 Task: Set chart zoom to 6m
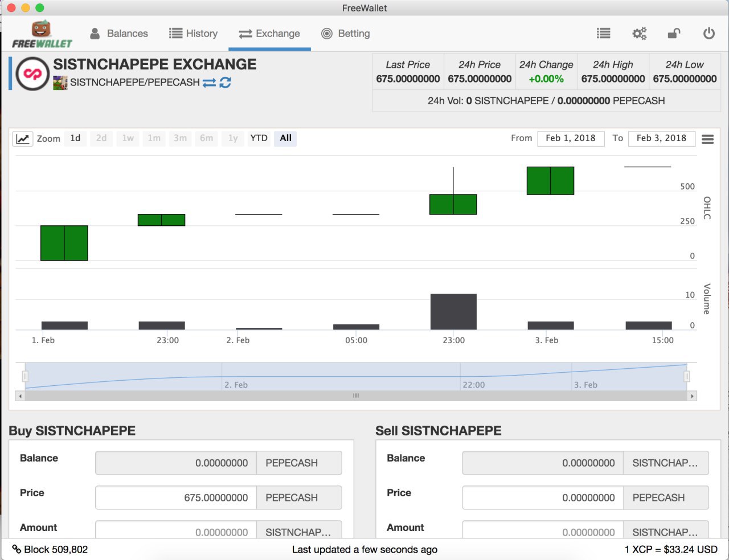coord(207,138)
